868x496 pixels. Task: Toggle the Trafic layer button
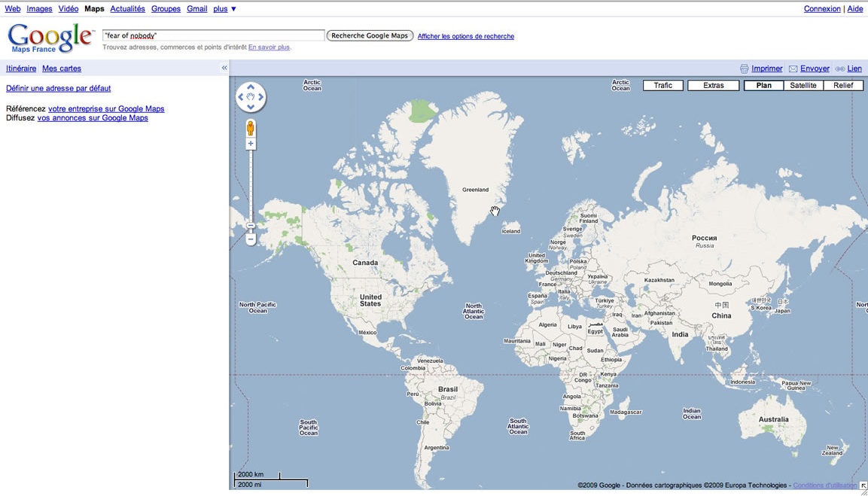tap(662, 85)
